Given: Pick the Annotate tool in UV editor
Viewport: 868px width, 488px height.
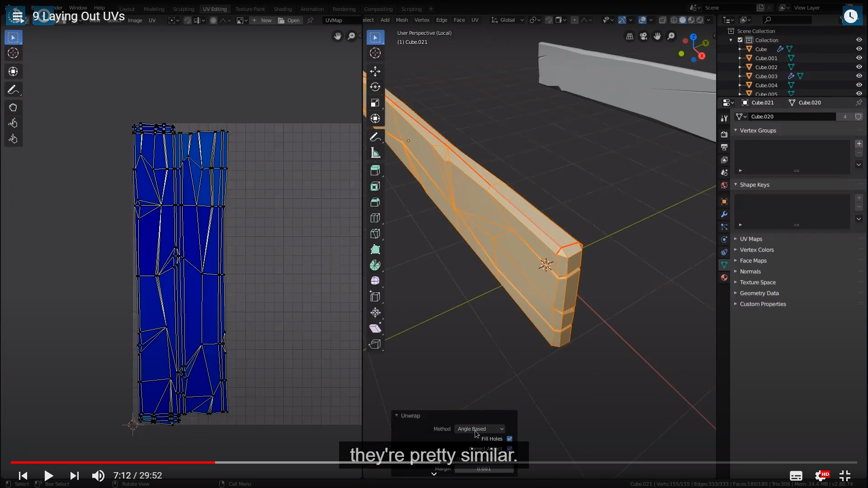Looking at the screenshot, I should tap(13, 90).
